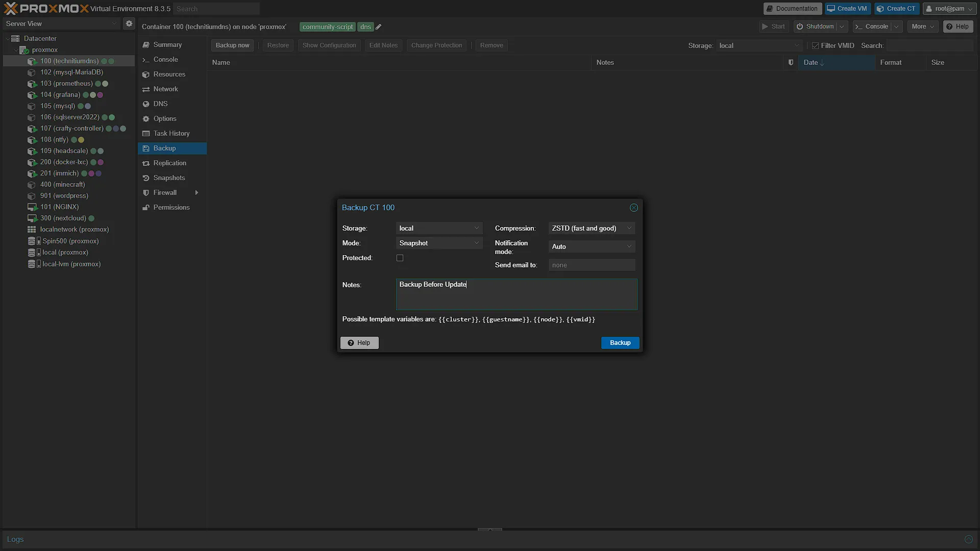The width and height of the screenshot is (980, 551).
Task: Click the blue Backup button
Action: click(620, 343)
